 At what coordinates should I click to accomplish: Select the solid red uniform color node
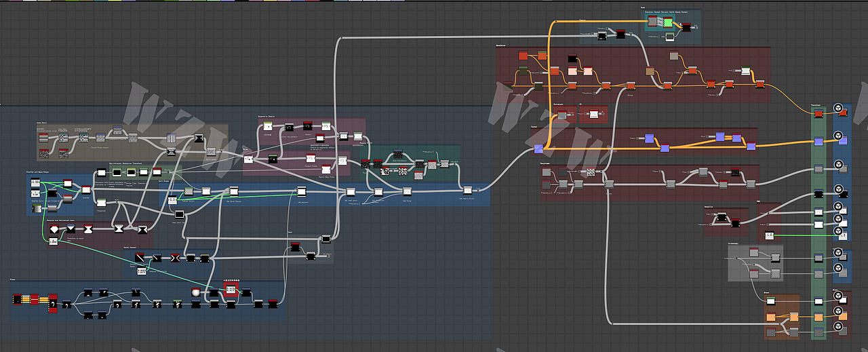tap(523, 56)
